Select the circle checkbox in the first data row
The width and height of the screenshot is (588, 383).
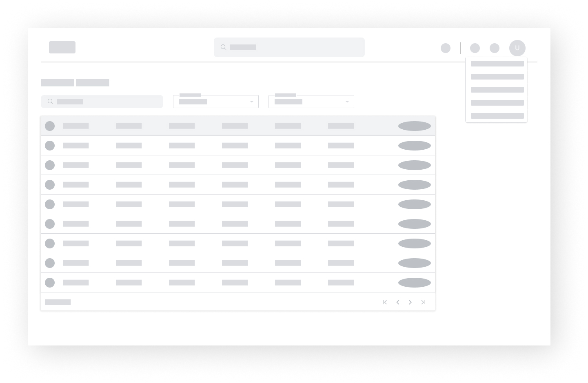click(50, 146)
